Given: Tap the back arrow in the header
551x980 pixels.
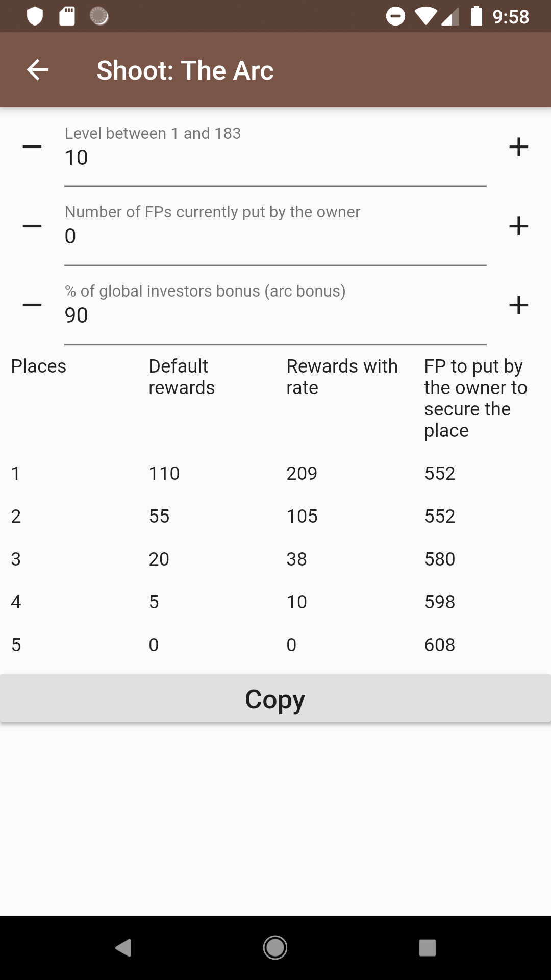Looking at the screenshot, I should [x=37, y=70].
